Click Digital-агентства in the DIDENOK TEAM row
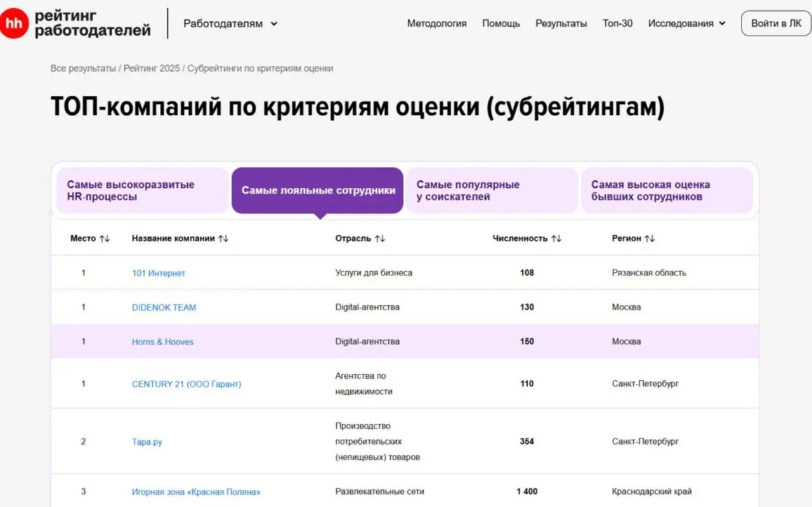 (x=367, y=307)
